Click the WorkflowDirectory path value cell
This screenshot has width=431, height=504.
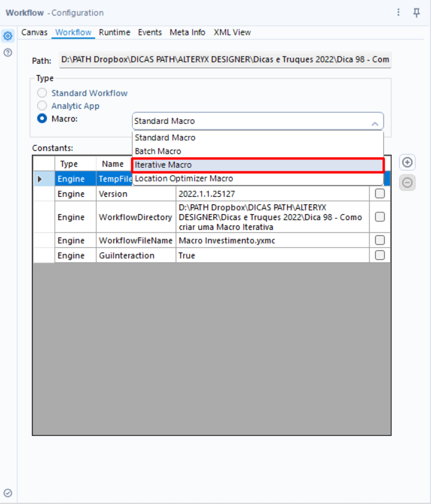273,217
